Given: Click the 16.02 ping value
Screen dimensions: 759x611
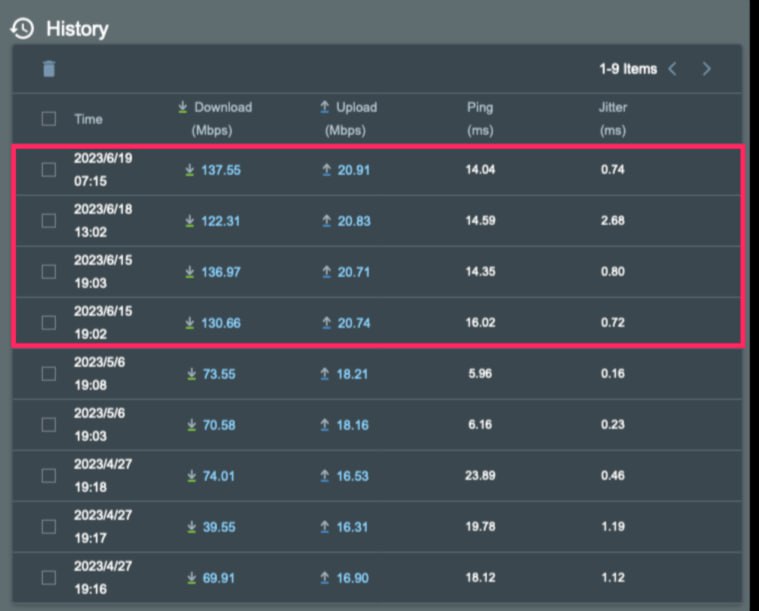Looking at the screenshot, I should (480, 322).
